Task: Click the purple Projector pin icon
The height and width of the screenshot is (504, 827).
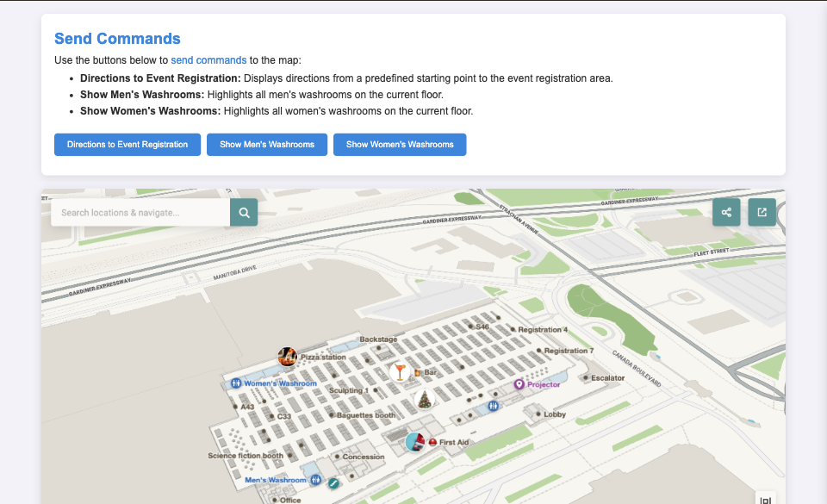Action: pyautogui.click(x=519, y=384)
